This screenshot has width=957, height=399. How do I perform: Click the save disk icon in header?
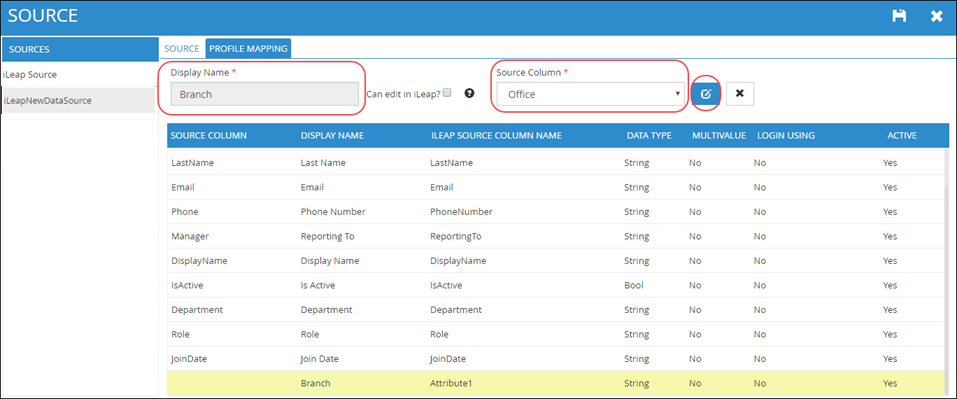(898, 16)
